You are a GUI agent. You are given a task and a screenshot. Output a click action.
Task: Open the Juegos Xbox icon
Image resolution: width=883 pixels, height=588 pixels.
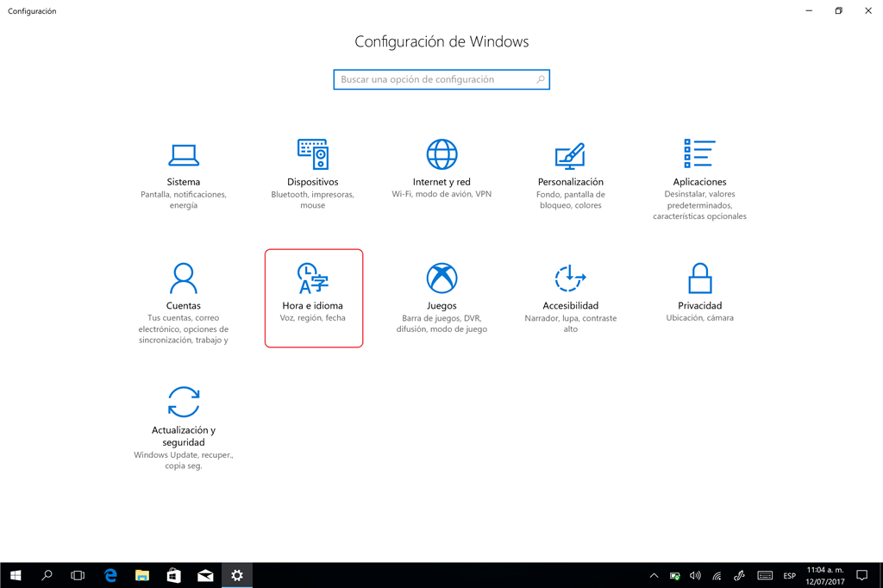pyautogui.click(x=442, y=278)
